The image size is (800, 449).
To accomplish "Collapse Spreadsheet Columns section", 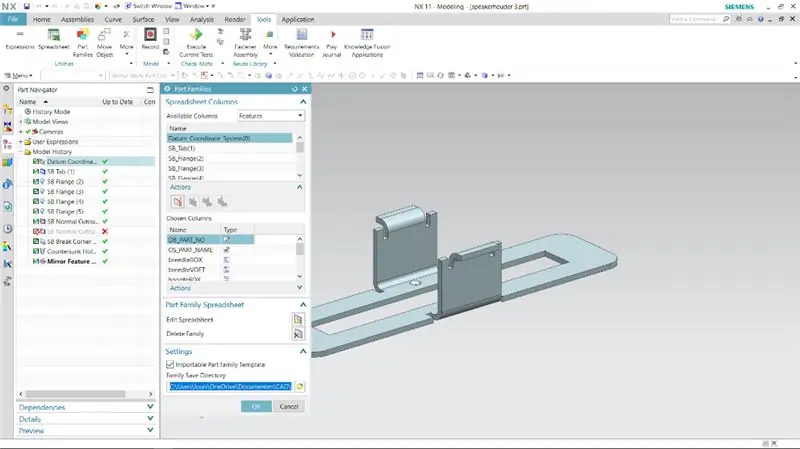I will (303, 102).
